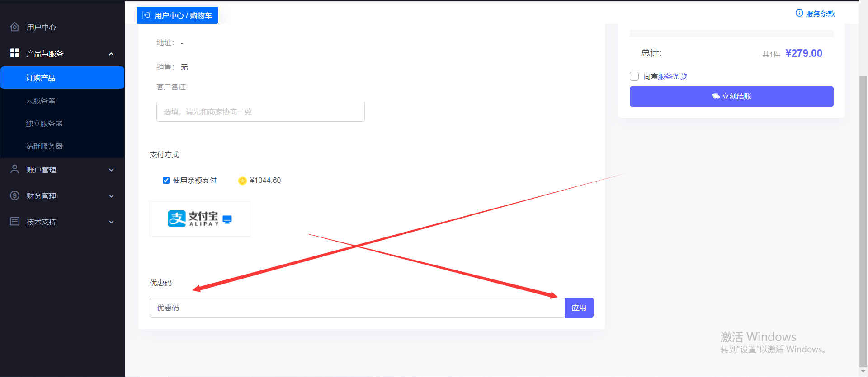Check the 同意服务条款 checkbox

click(634, 76)
